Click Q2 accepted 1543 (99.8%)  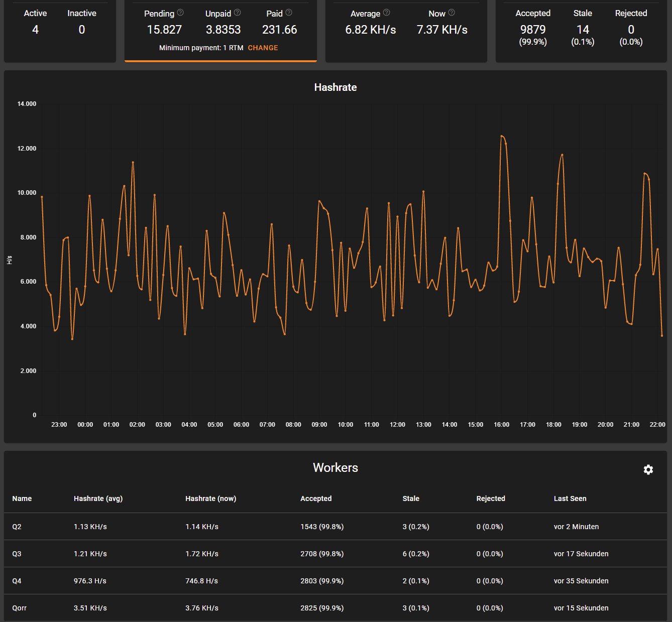click(322, 527)
